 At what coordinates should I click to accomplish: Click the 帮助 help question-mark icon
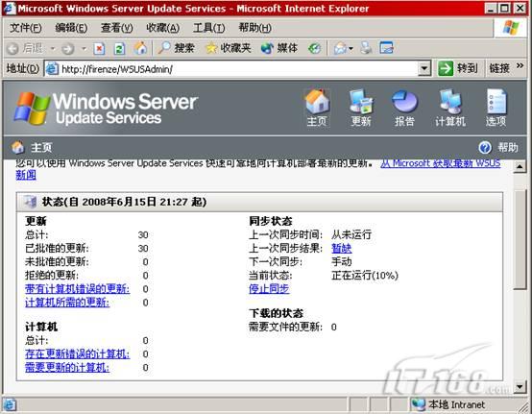point(485,148)
